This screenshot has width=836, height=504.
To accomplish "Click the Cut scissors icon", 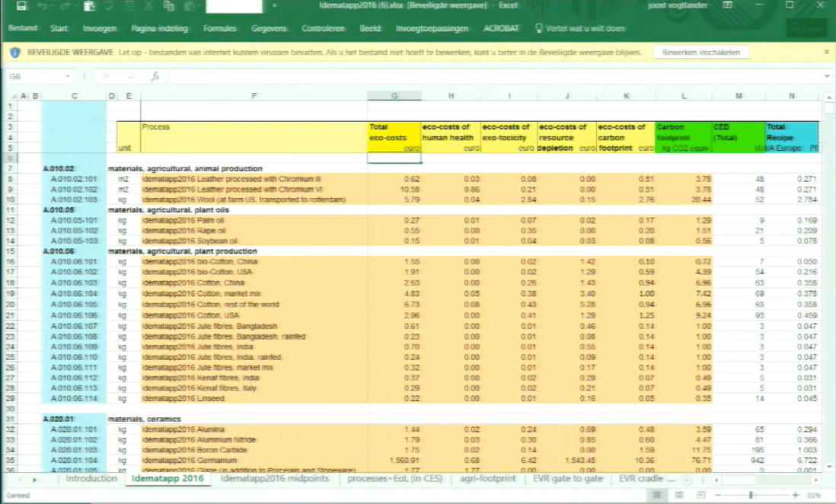I will coord(148,6).
